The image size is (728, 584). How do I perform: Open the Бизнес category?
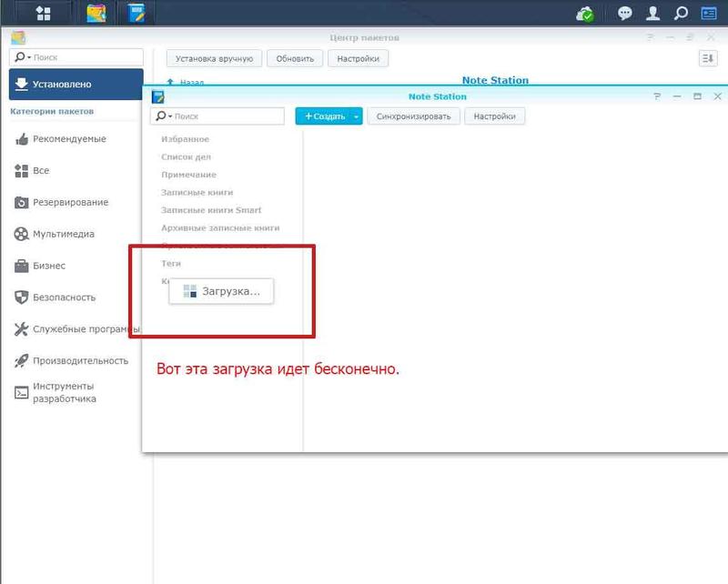[40, 266]
